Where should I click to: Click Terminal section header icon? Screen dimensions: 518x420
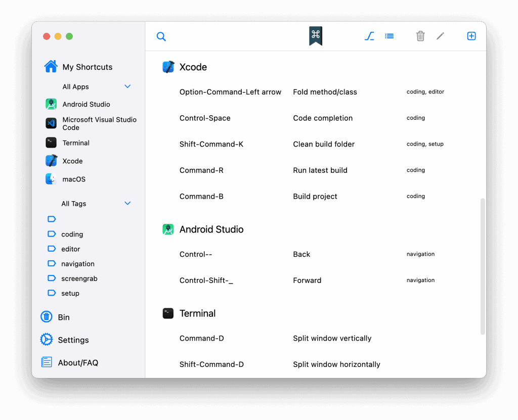click(168, 313)
